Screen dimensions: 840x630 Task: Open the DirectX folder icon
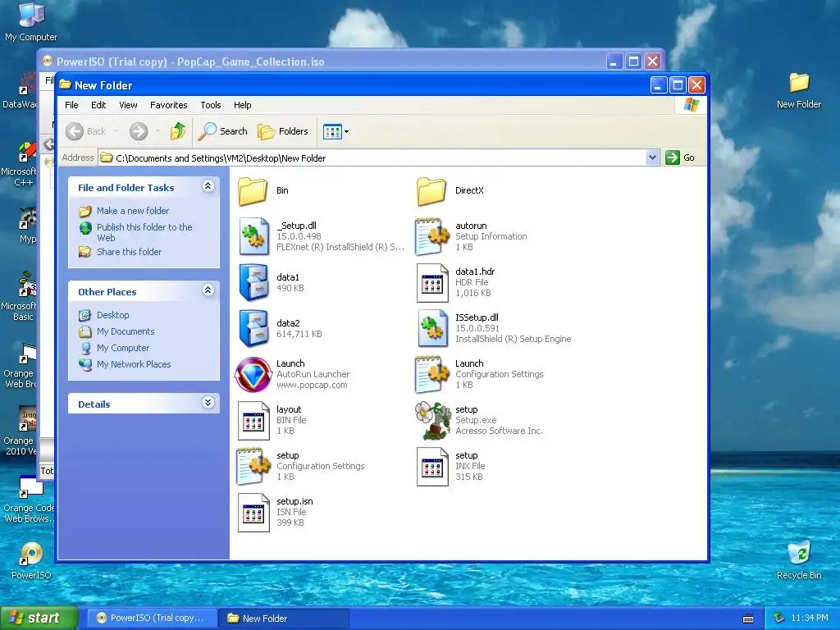(x=431, y=190)
